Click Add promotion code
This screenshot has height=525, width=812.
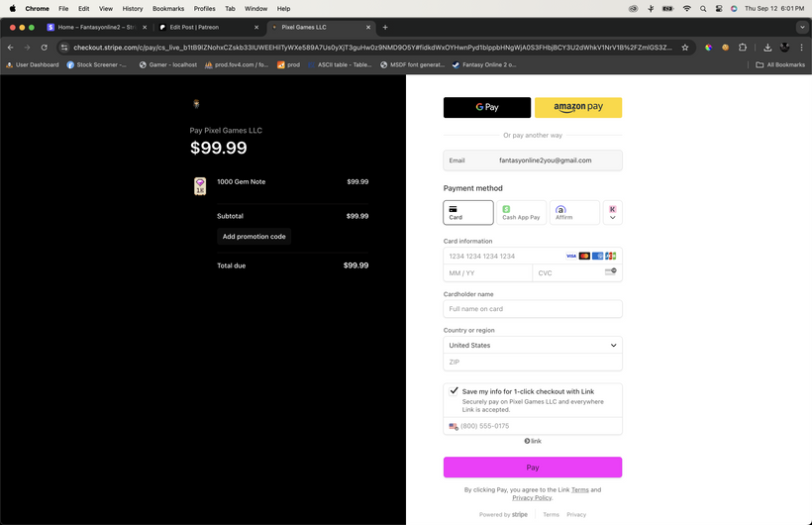254,237
